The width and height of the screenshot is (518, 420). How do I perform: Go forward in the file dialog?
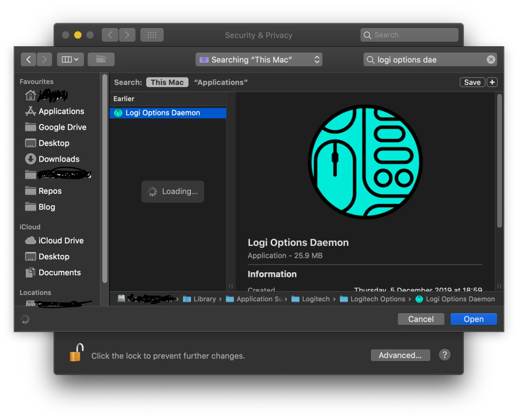[x=44, y=59]
